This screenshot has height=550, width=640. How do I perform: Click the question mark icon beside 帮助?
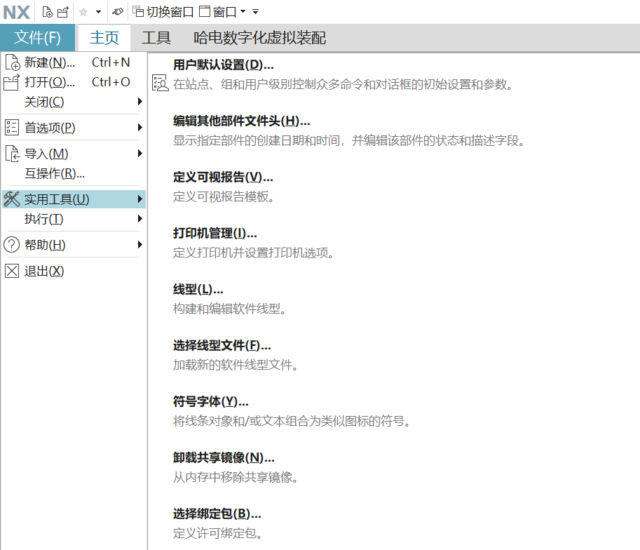point(11,245)
